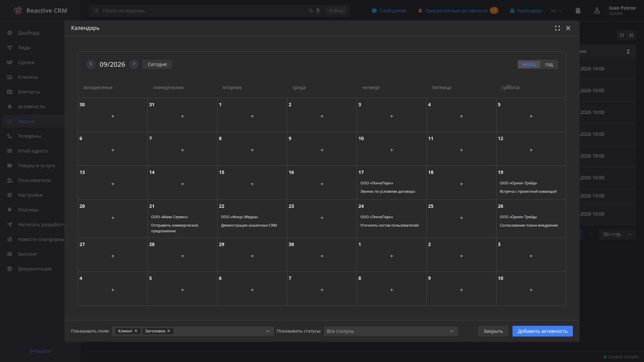Open Дашборд in sidebar
Viewport: 644px width, 362px height.
coord(29,33)
